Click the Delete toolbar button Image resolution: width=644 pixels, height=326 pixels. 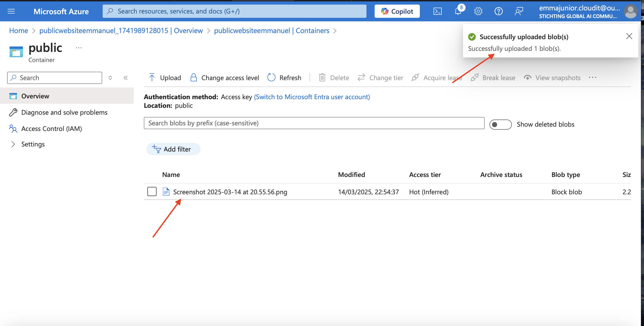(334, 78)
